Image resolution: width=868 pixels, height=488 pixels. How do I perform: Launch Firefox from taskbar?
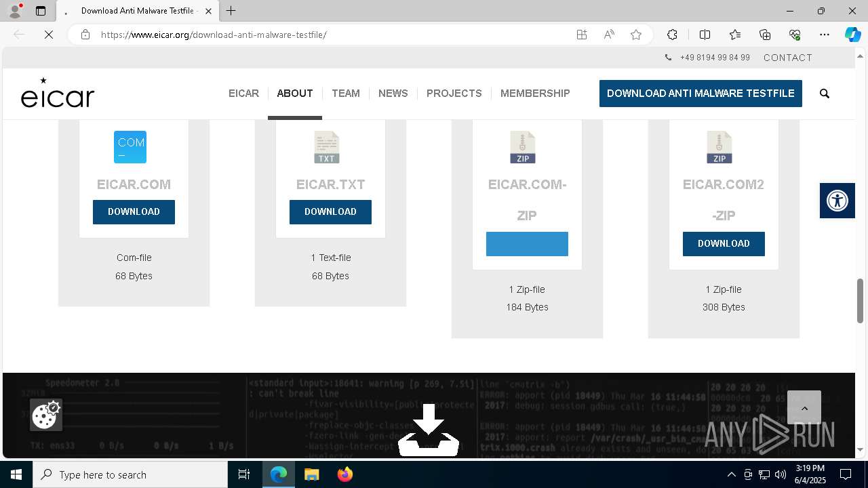click(x=345, y=474)
